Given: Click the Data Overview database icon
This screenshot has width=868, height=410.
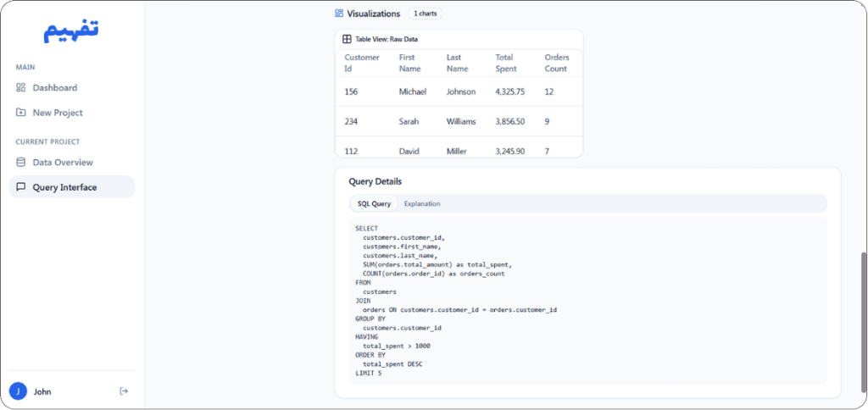Looking at the screenshot, I should (x=21, y=162).
